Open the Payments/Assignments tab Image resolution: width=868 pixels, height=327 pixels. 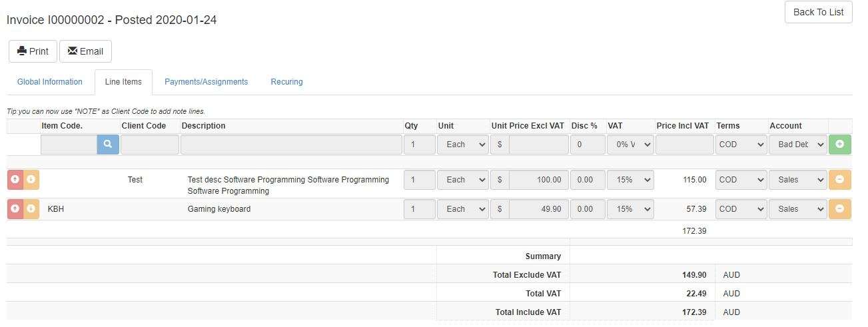click(x=206, y=82)
